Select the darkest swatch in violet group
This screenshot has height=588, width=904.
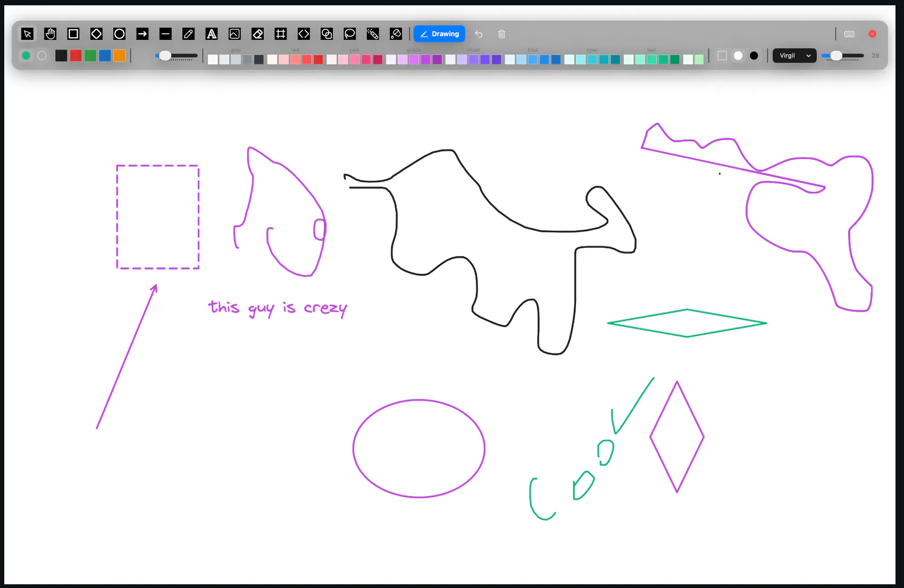(x=497, y=60)
